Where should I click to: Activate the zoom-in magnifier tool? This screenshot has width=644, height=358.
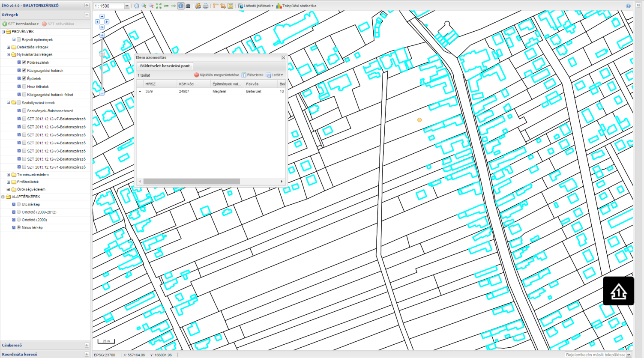[144, 6]
